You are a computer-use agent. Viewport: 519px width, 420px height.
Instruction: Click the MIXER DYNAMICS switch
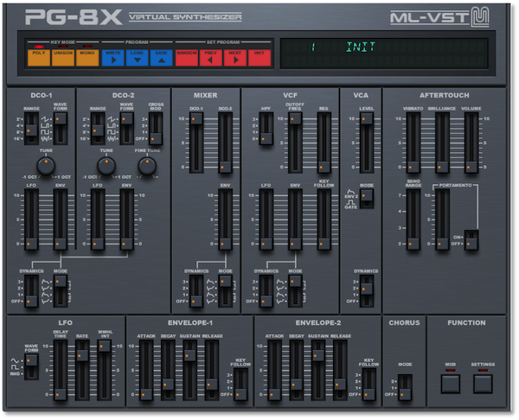coord(196,291)
